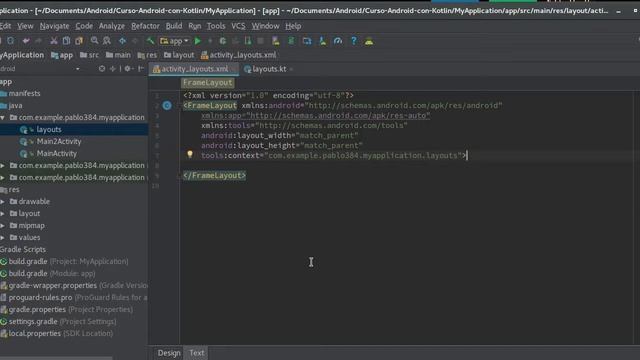
Task: Close the layouts.kt tab
Action: click(x=291, y=69)
